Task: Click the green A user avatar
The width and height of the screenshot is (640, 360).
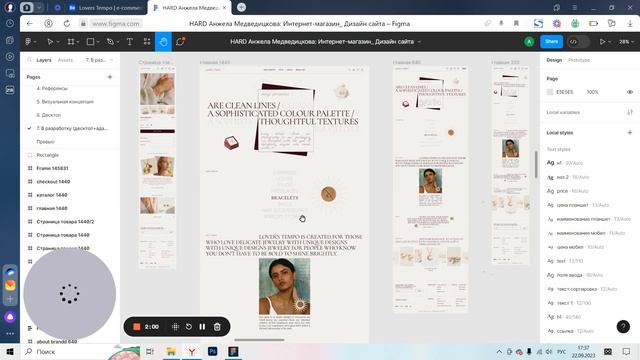Action: tap(529, 42)
